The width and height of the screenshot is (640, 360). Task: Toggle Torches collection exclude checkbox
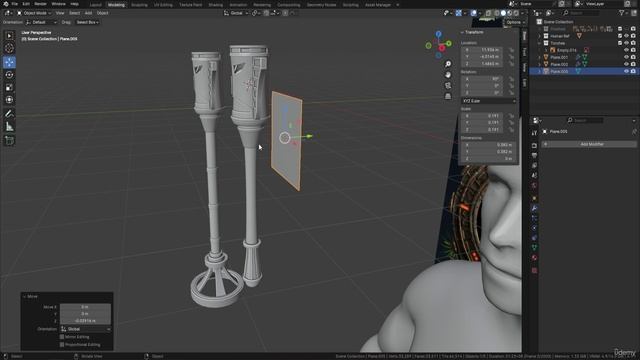(x=620, y=43)
